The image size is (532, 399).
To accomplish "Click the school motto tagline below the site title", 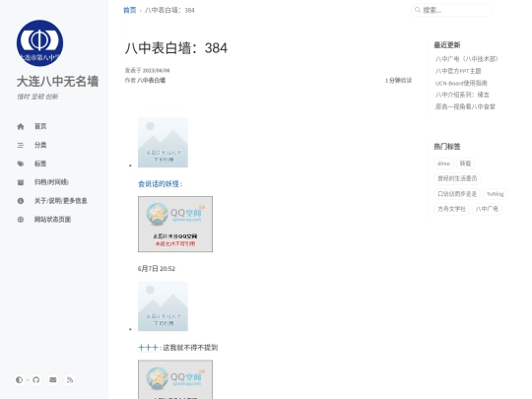I will 37,97.
